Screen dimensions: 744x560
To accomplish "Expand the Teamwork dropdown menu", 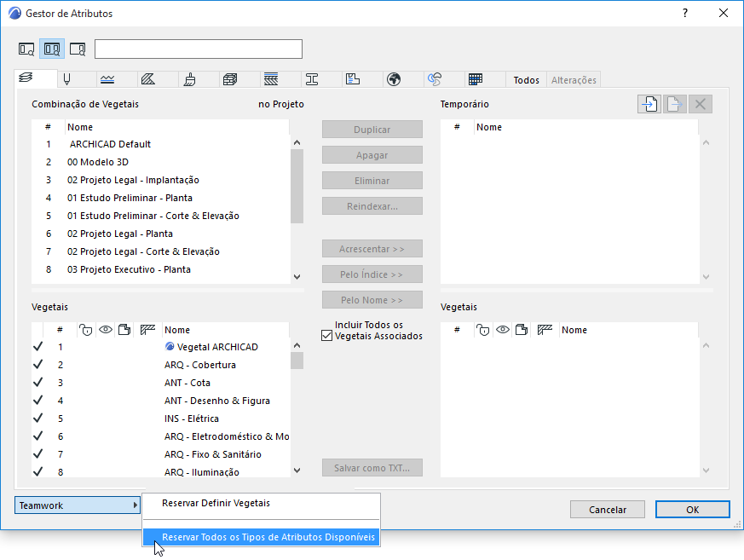I will pos(78,505).
